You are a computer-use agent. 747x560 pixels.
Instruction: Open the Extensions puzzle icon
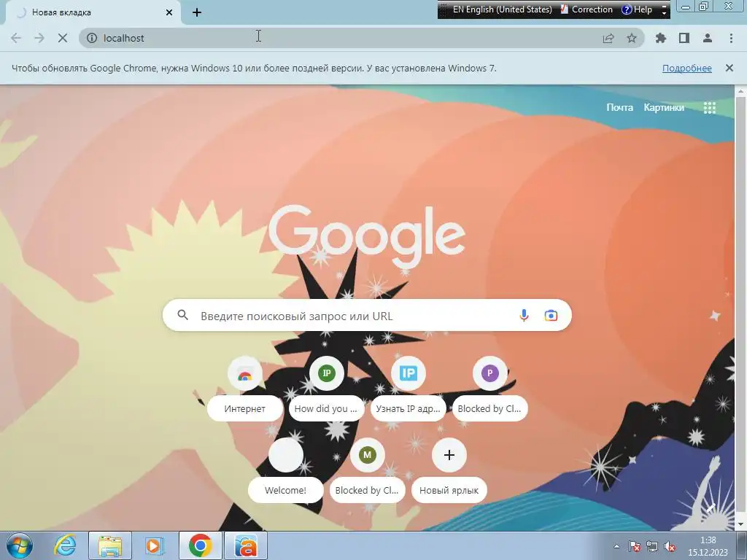pos(661,38)
